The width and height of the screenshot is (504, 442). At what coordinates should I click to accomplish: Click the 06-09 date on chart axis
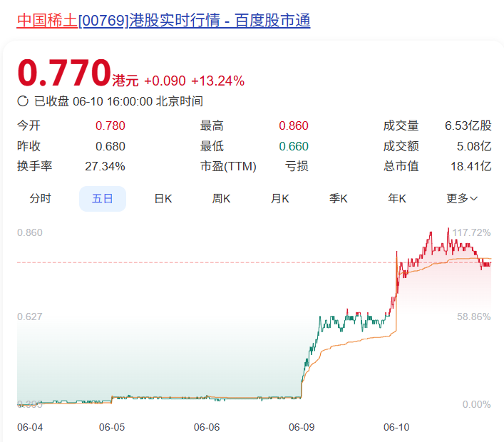pyautogui.click(x=302, y=427)
